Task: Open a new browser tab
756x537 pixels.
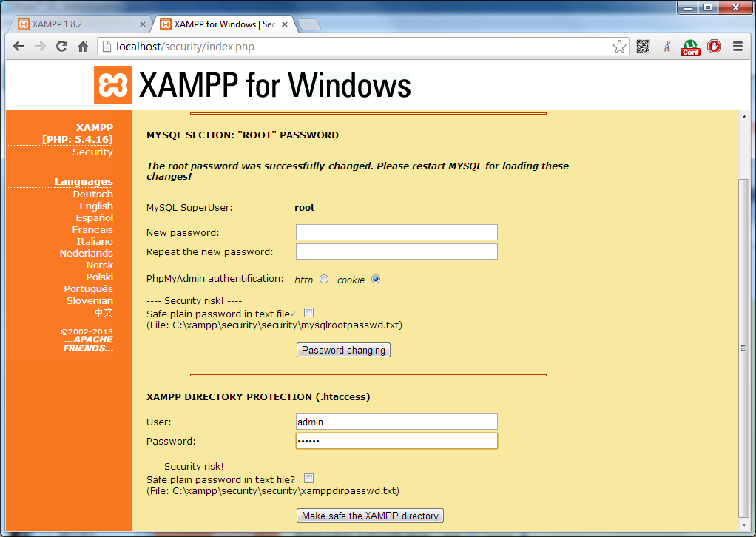Action: pyautogui.click(x=308, y=24)
